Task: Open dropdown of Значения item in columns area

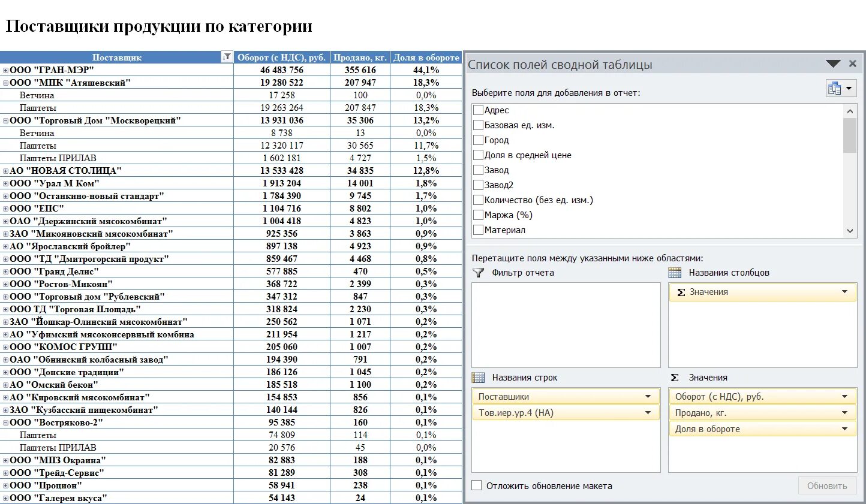Action: (x=844, y=292)
